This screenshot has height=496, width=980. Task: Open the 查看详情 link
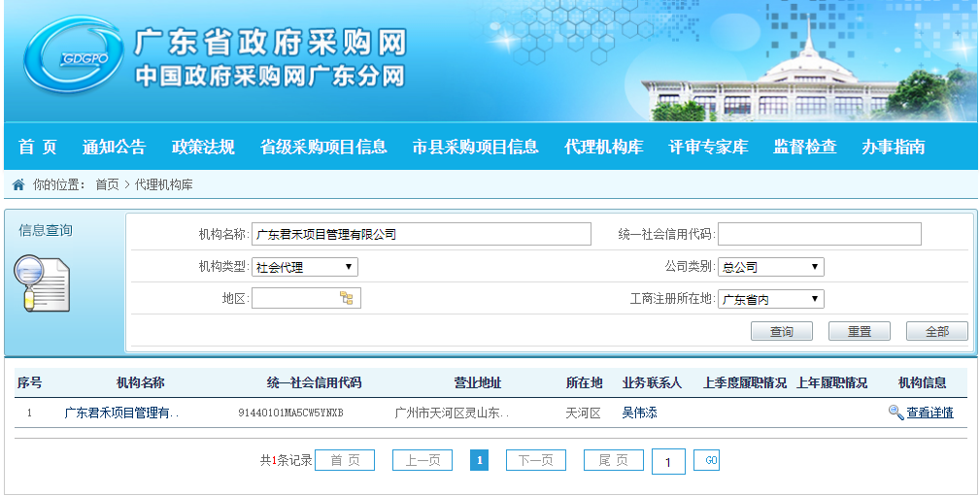pos(930,413)
